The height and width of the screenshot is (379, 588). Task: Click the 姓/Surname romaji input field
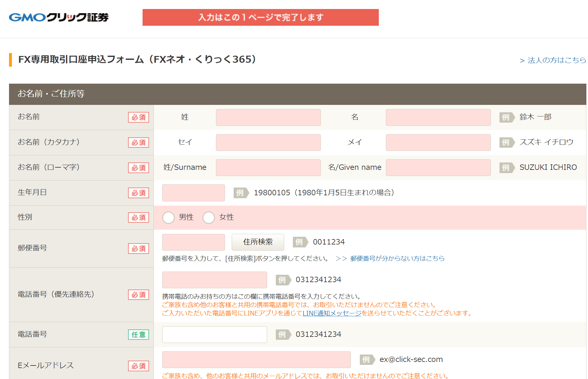(268, 168)
